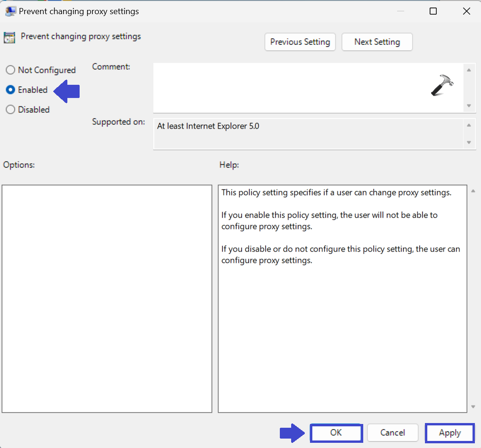Image resolution: width=481 pixels, height=448 pixels.
Task: Click the policy setting icon beside the heading
Action: (9, 38)
